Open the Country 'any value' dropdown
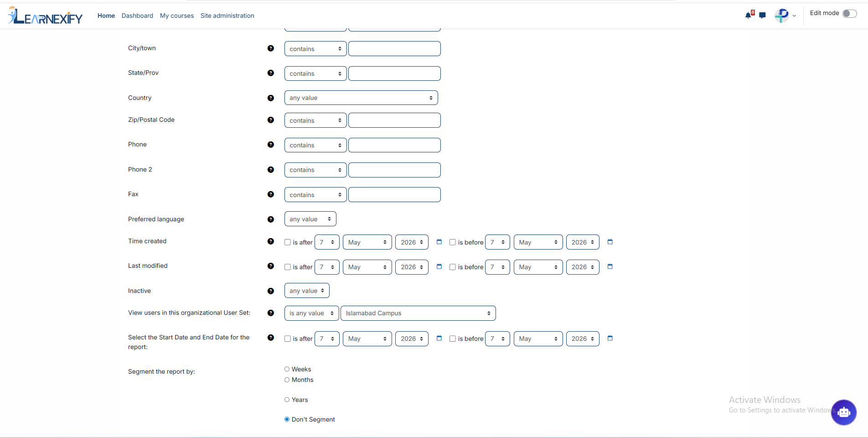This screenshot has width=868, height=438. [361, 98]
